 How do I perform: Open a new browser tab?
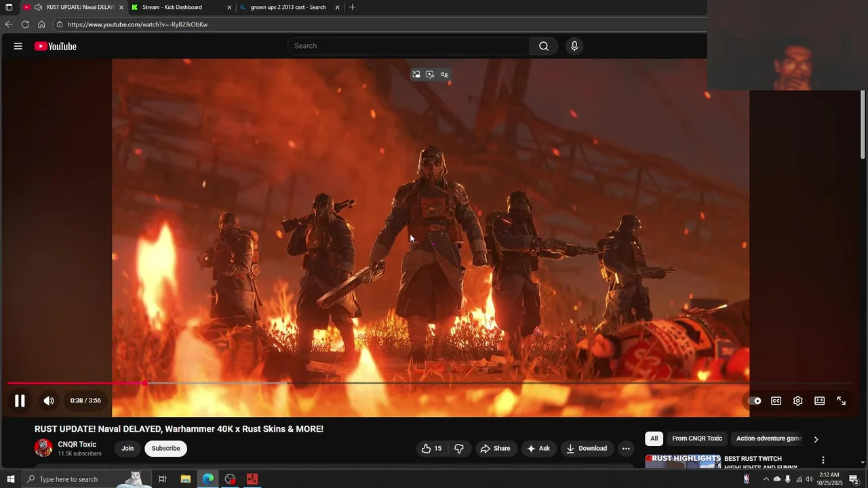pyautogui.click(x=352, y=7)
